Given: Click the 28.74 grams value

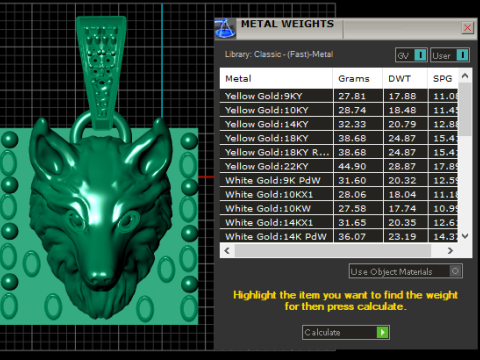Looking at the screenshot, I should (352, 110).
